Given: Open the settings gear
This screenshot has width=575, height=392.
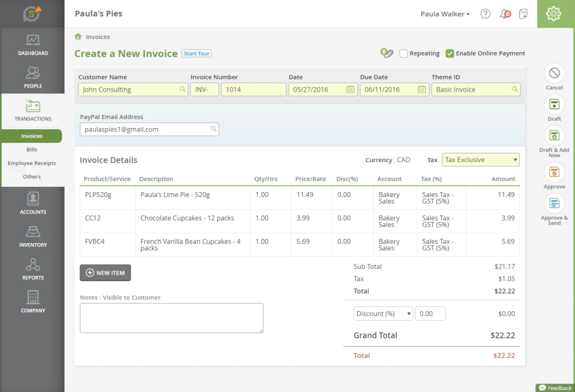Looking at the screenshot, I should coord(553,13).
